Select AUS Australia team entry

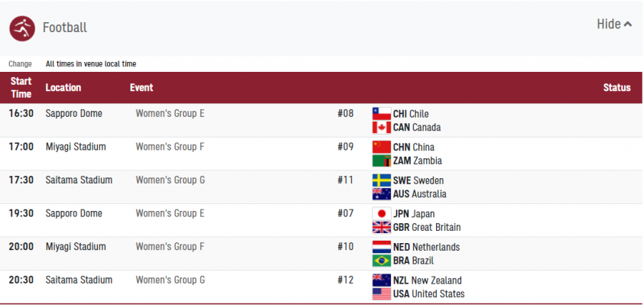coord(419,193)
